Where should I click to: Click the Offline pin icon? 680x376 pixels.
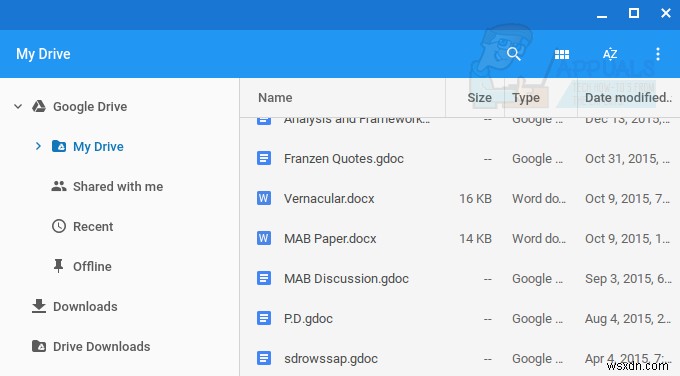59,266
